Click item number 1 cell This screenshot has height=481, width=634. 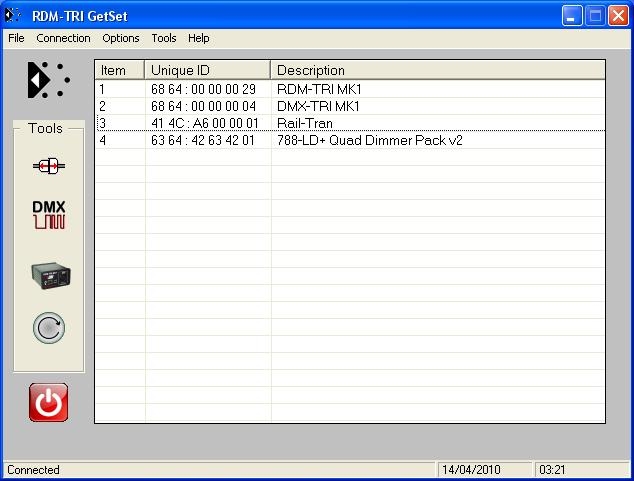coord(120,89)
